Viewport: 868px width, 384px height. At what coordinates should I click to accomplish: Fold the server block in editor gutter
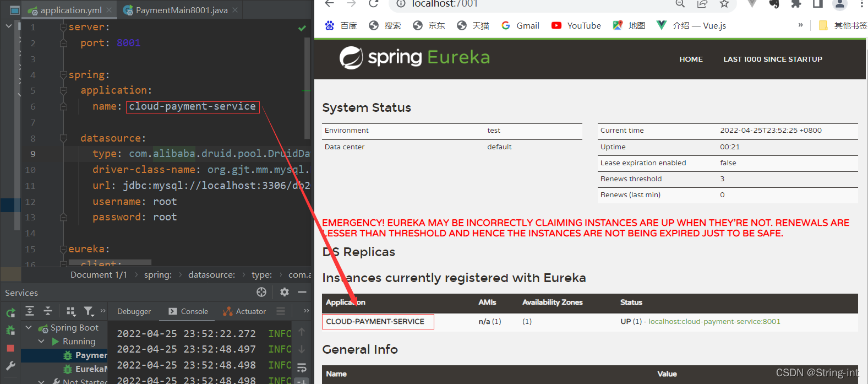(x=63, y=27)
